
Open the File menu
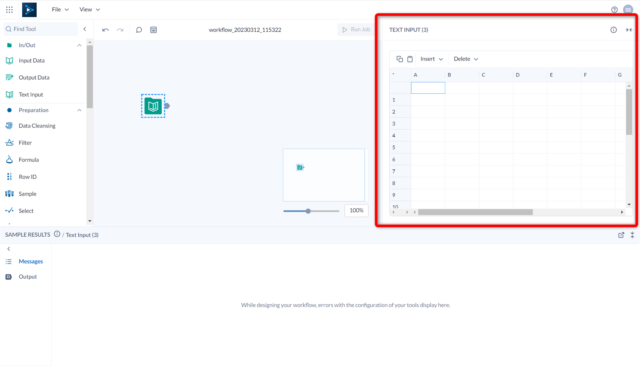(x=60, y=9)
